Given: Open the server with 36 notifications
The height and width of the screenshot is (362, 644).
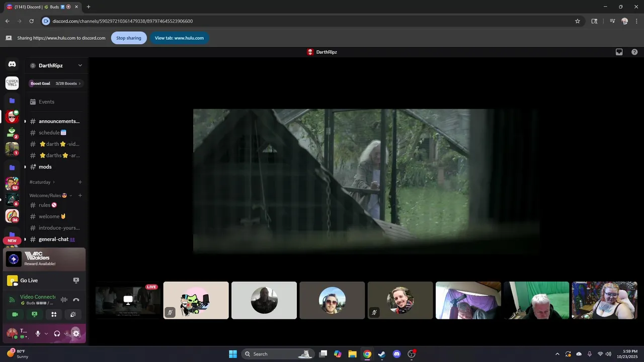Looking at the screenshot, I should pyautogui.click(x=12, y=216).
